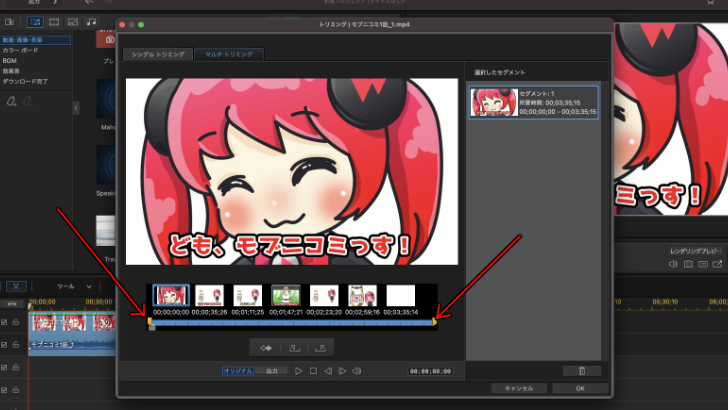
Task: Select the 動画・画像・音楽 library category
Action: point(36,40)
